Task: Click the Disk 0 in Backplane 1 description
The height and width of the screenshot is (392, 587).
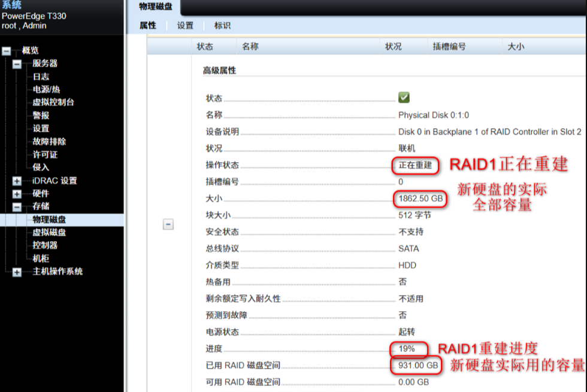Action: click(x=490, y=132)
